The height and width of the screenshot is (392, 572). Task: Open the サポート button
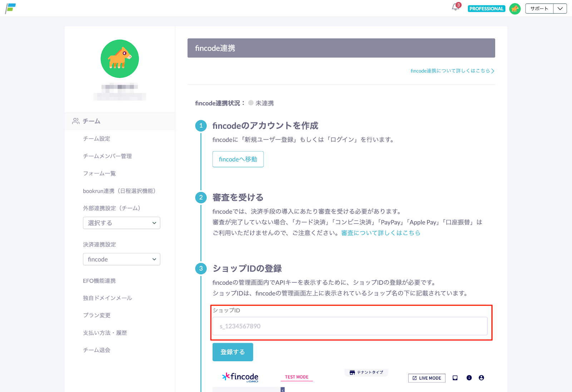coord(539,9)
